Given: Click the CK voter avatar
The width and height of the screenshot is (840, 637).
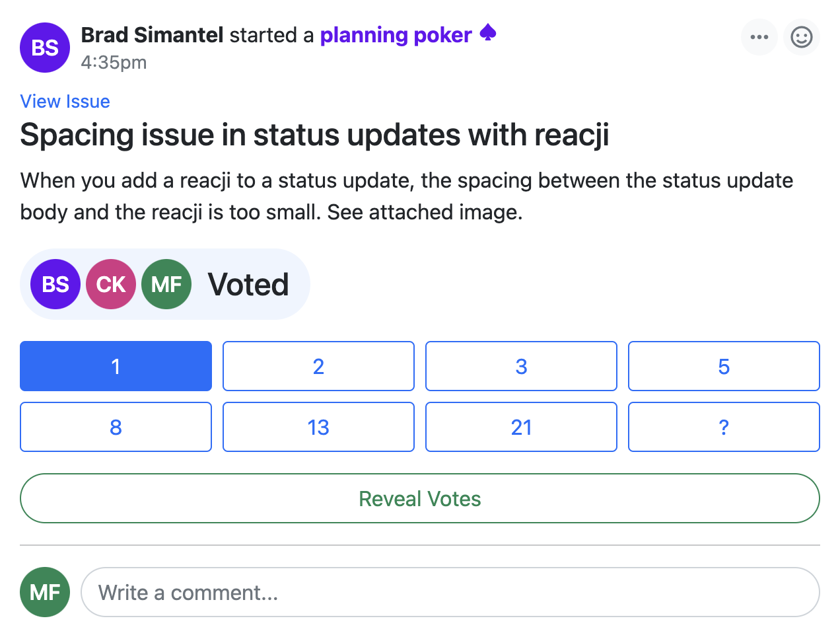Looking at the screenshot, I should [111, 284].
